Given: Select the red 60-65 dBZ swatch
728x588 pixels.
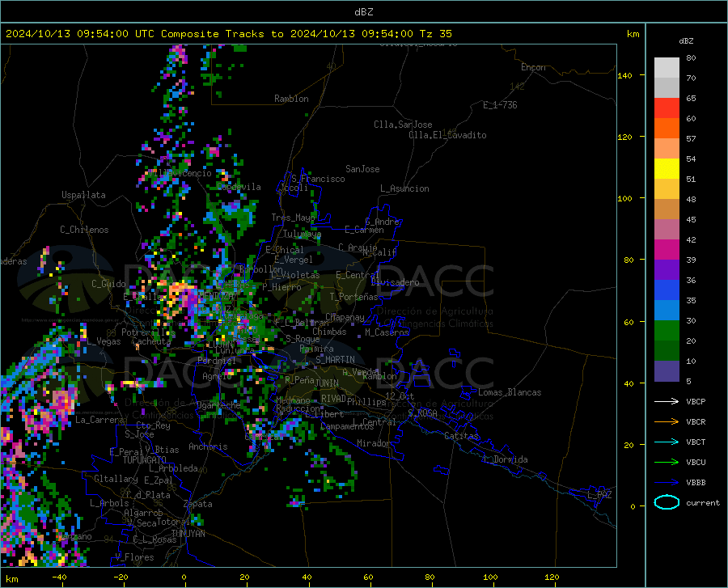Looking at the screenshot, I should (x=667, y=108).
